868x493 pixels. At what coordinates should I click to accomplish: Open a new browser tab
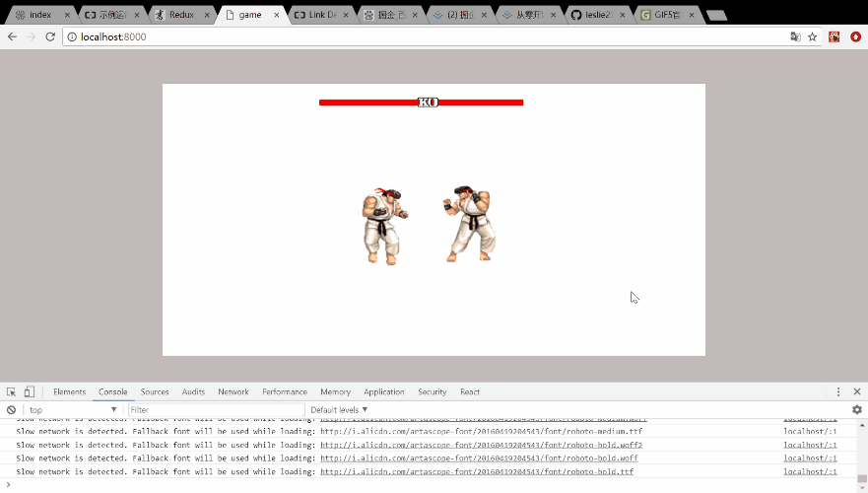(x=717, y=16)
